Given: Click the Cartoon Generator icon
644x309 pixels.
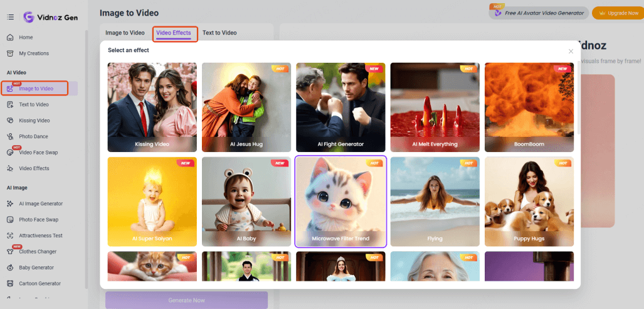Looking at the screenshot, I should pyautogui.click(x=10, y=283).
